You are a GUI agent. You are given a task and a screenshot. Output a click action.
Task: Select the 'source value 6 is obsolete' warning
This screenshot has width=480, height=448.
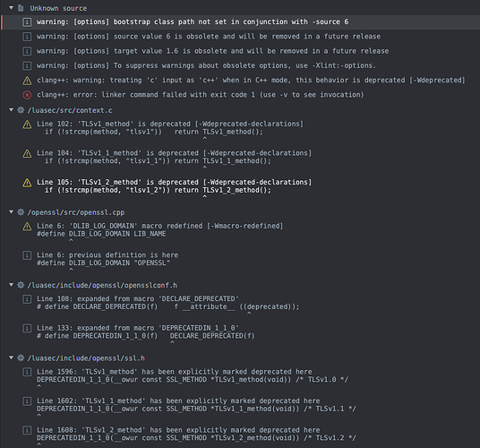coord(209,37)
